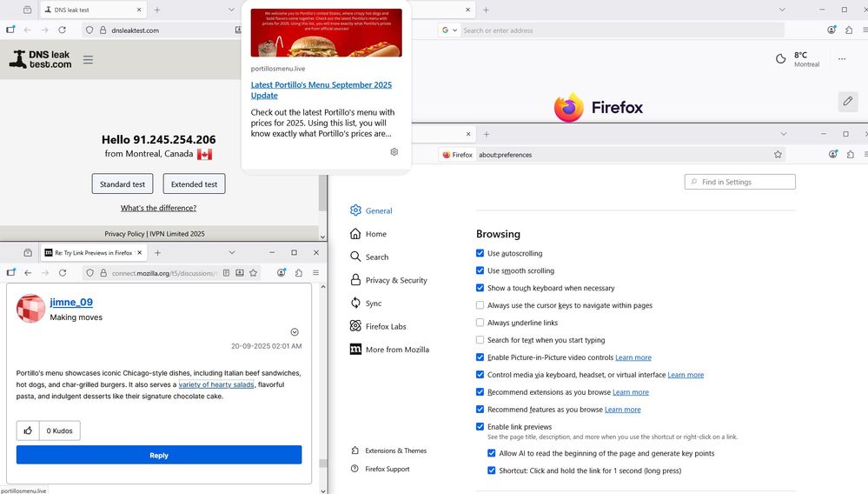Expand the post options chevron under jimne_09
Viewport: 868px width, 494px height.
coord(295,332)
